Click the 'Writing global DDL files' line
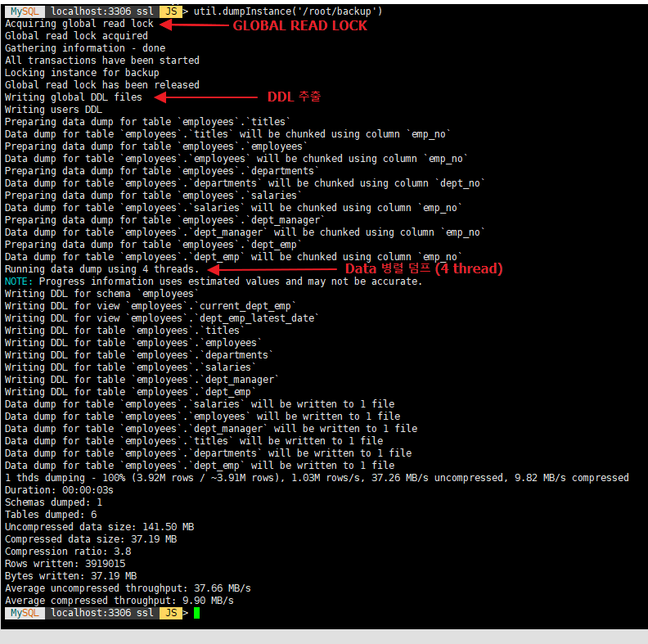Viewport: 648px width, 644px height. [74, 97]
